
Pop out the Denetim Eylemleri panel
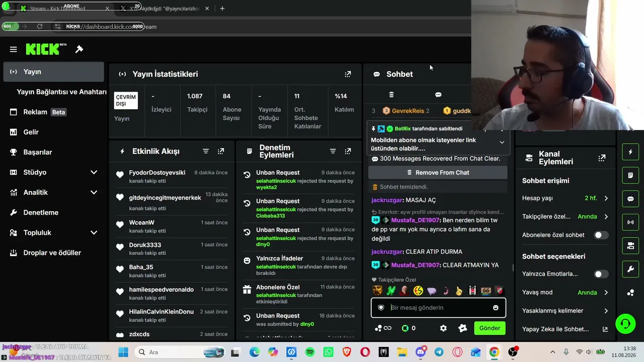348,151
